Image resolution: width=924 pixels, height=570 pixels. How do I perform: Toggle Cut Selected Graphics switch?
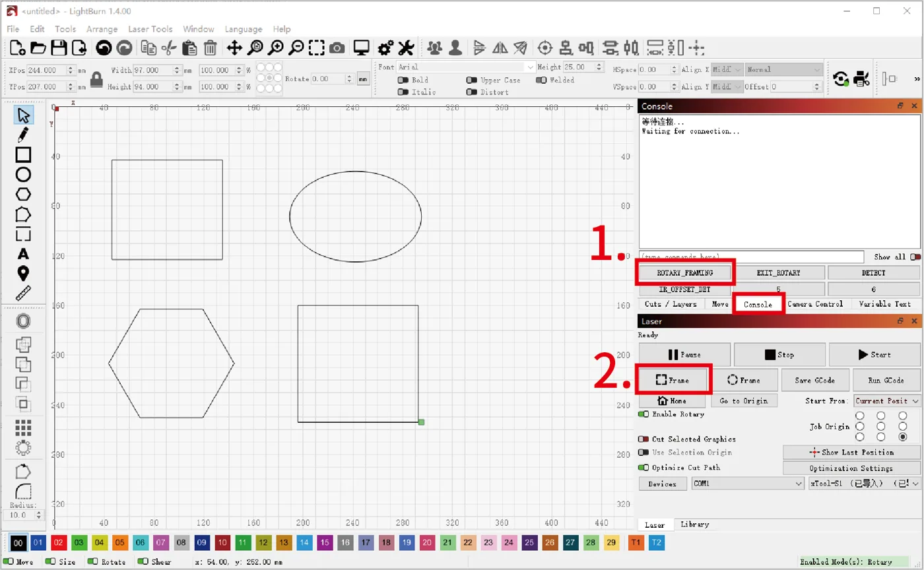pos(644,439)
